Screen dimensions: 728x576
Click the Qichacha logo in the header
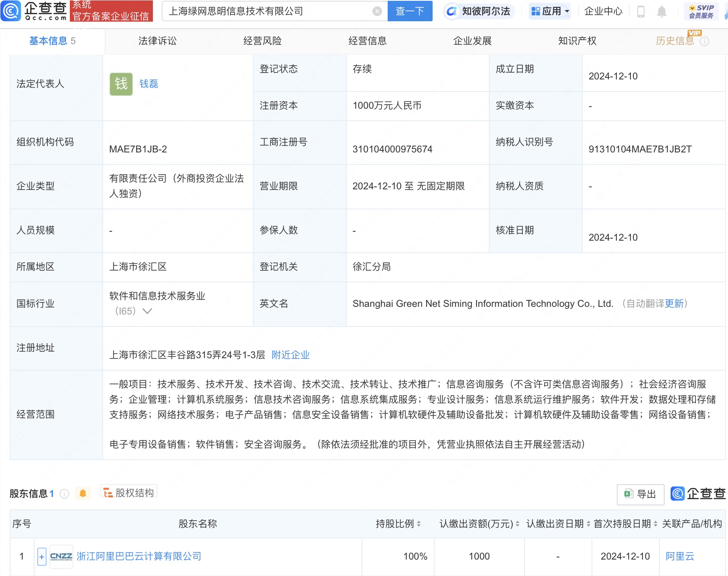click(34, 11)
